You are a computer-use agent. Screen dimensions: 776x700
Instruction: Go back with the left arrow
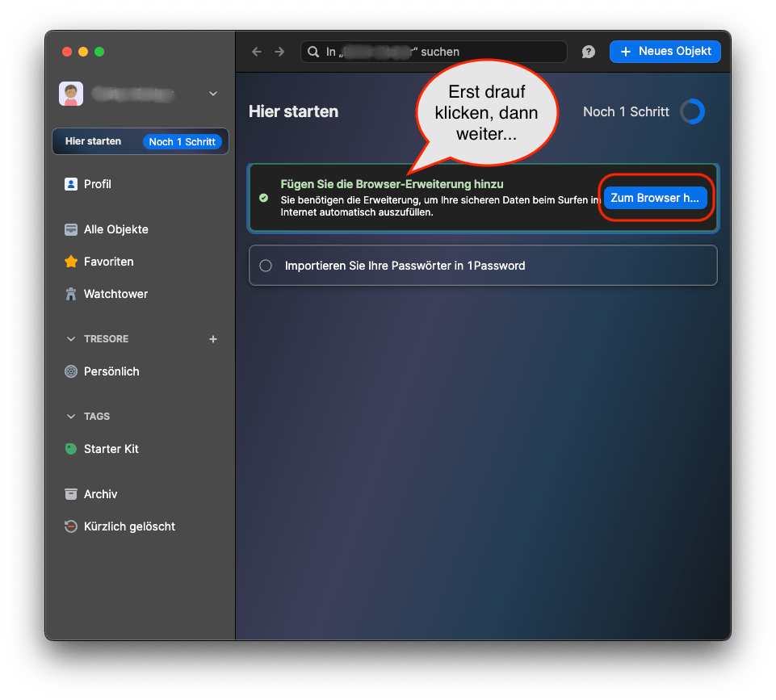256,52
